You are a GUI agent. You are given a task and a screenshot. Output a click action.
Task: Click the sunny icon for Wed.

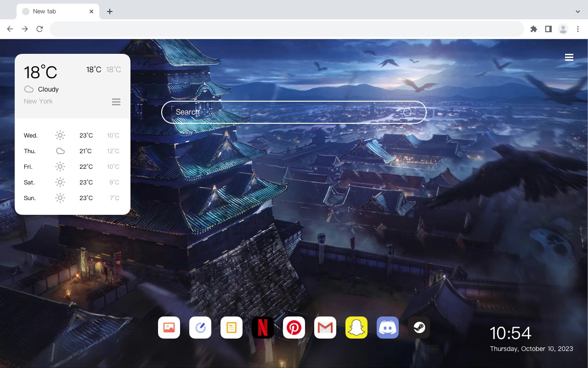coord(60,135)
